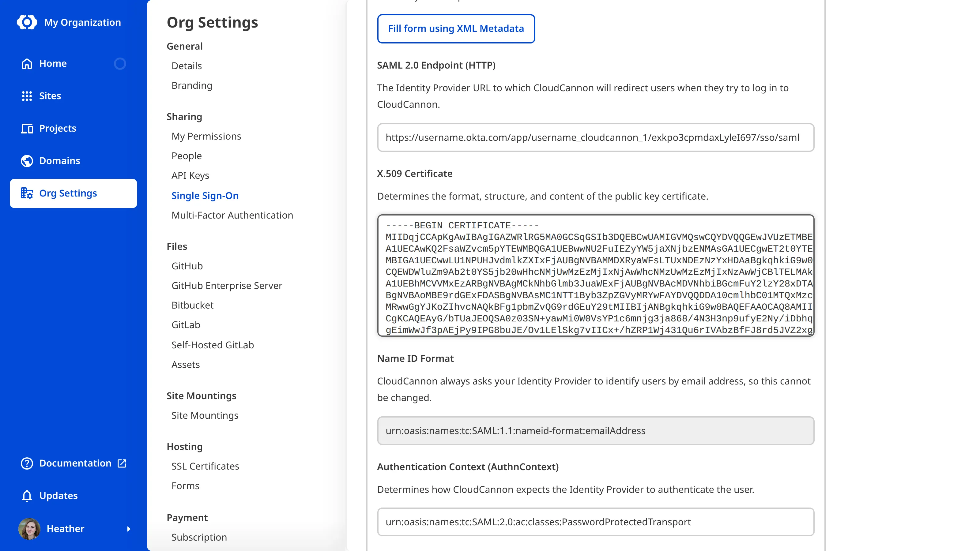This screenshot has width=980, height=551.
Task: Open Self-Hosted GitLab settings
Action: tap(213, 345)
